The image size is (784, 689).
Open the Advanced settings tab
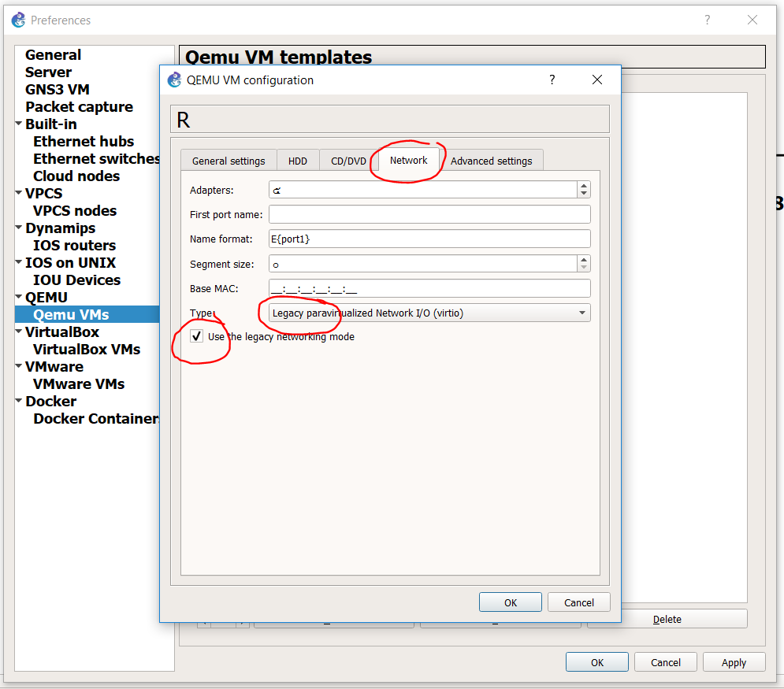click(x=491, y=161)
